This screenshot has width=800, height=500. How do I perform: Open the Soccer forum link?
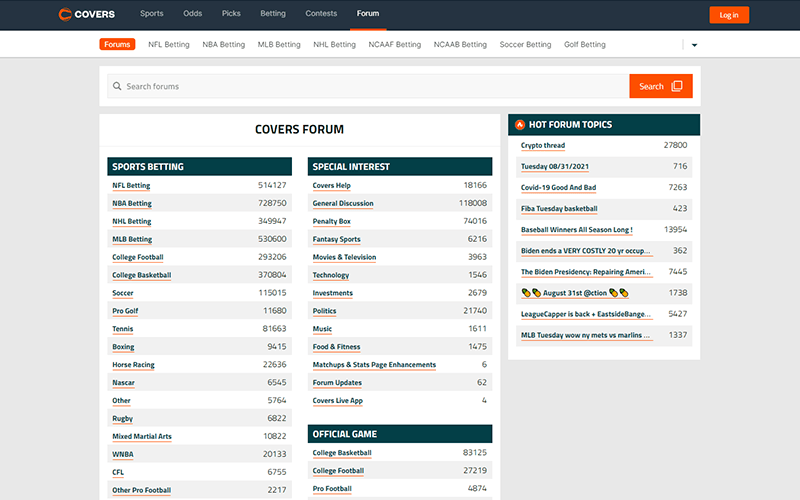(x=123, y=293)
